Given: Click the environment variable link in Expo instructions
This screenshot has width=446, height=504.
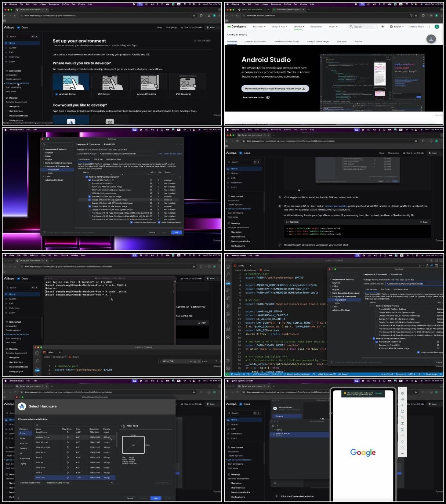Looking at the screenshot, I should tap(336, 206).
